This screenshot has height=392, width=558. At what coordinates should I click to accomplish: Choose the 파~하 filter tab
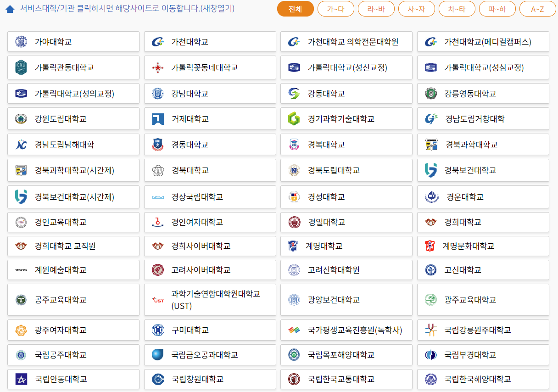(x=497, y=9)
